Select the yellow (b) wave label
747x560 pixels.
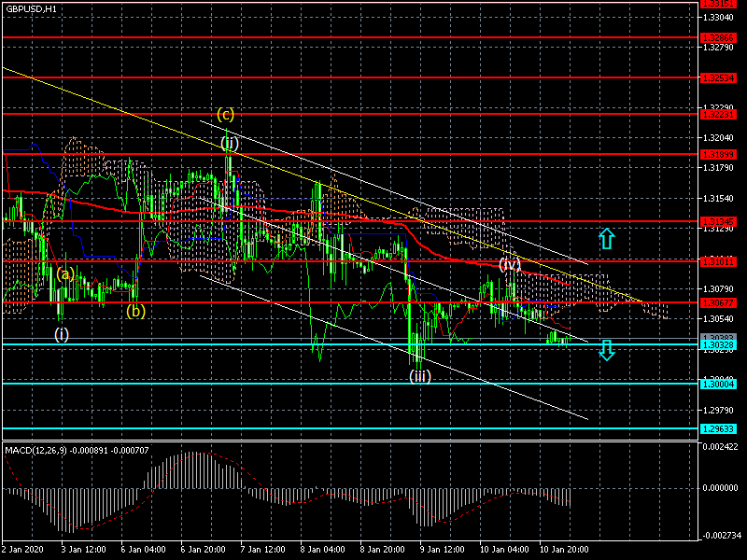[x=135, y=311]
